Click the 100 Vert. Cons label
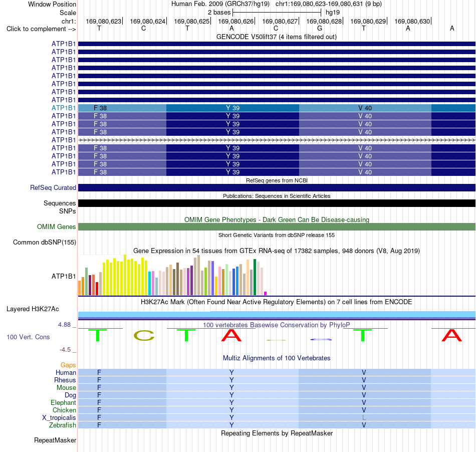476x452 pixels. [x=28, y=337]
